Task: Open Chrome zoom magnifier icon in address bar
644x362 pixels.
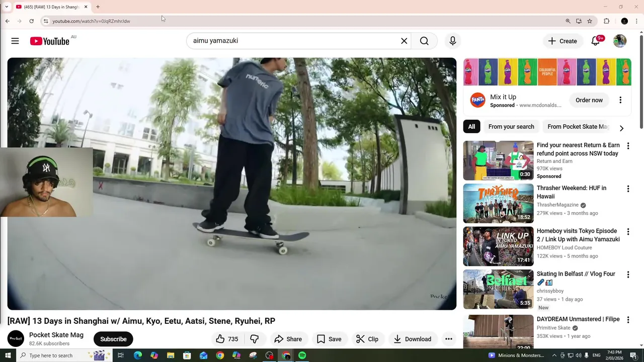Action: pos(568,21)
